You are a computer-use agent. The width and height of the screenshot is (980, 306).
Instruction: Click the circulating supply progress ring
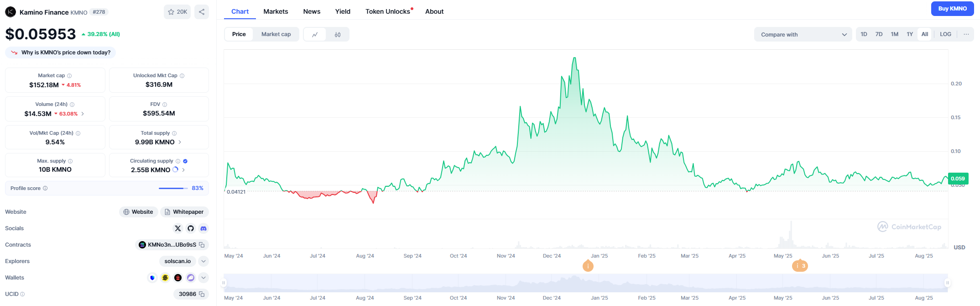coord(176,170)
